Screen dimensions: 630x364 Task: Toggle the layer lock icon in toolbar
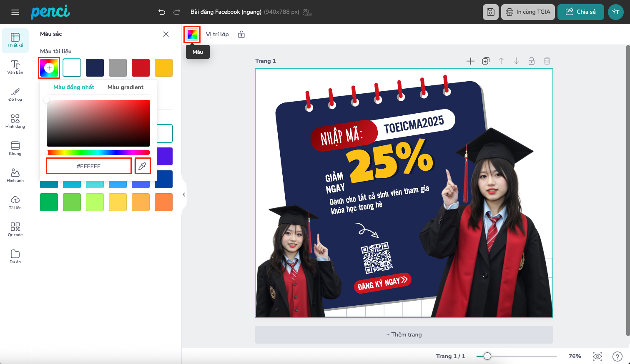click(x=241, y=35)
